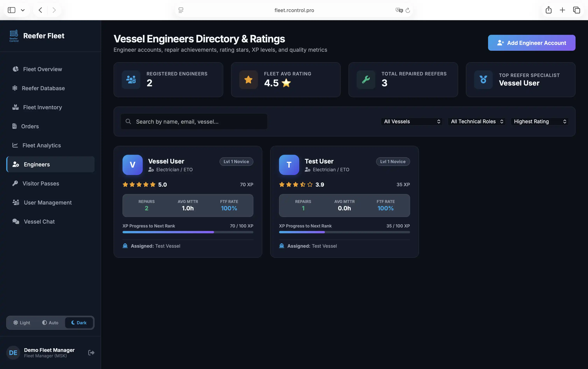Viewport: 588px width, 369px height.
Task: Open the All Vessels filter dropdown
Action: (x=412, y=122)
